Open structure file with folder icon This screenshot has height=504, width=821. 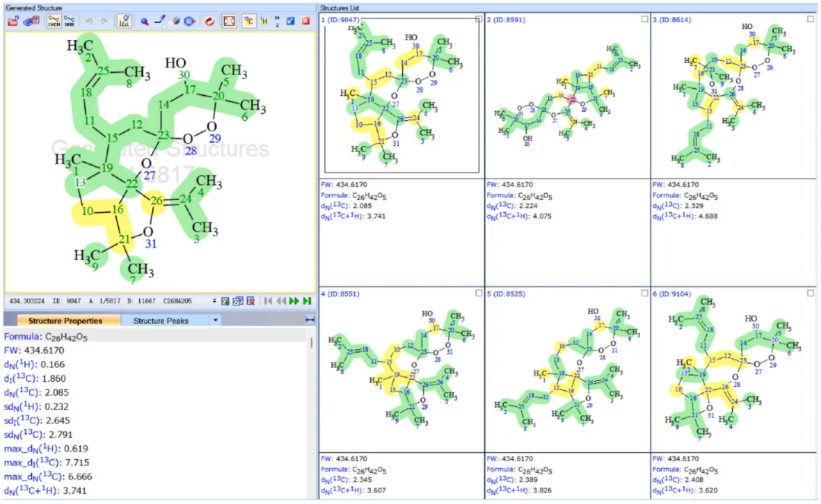[13, 21]
